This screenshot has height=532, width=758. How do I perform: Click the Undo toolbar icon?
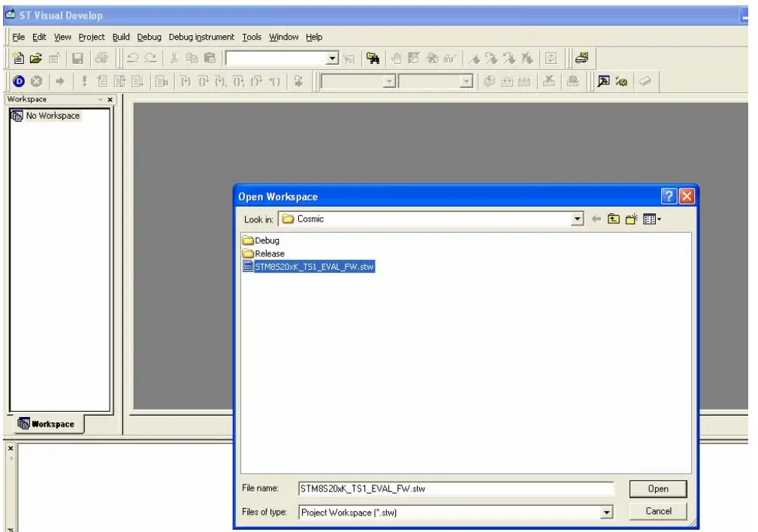133,59
